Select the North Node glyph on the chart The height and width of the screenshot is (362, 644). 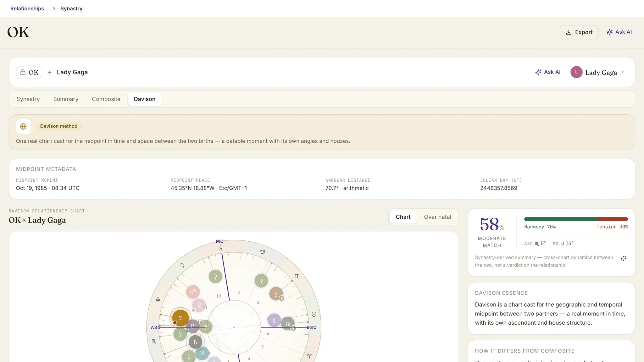click(288, 324)
